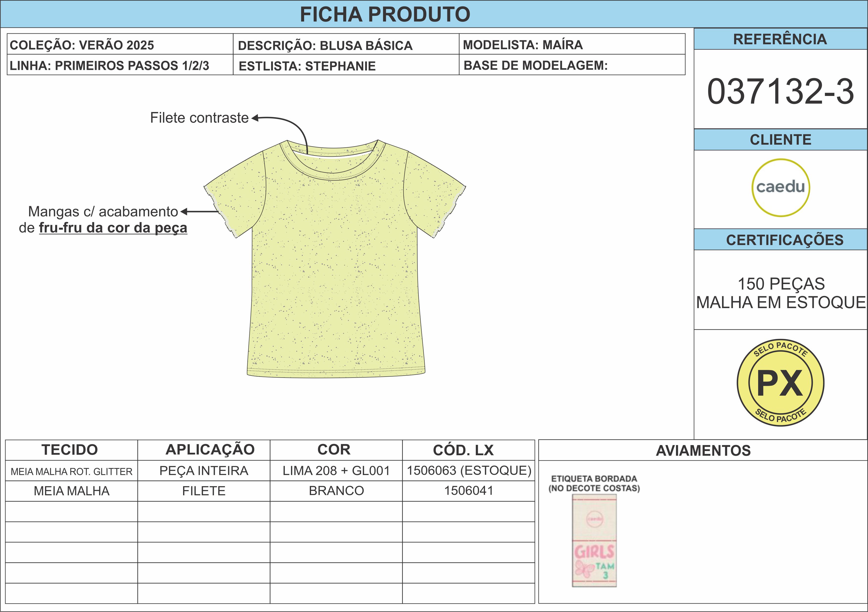The image size is (868, 612).
Task: Click the yellow t-shirt illustration
Action: [x=335, y=264]
